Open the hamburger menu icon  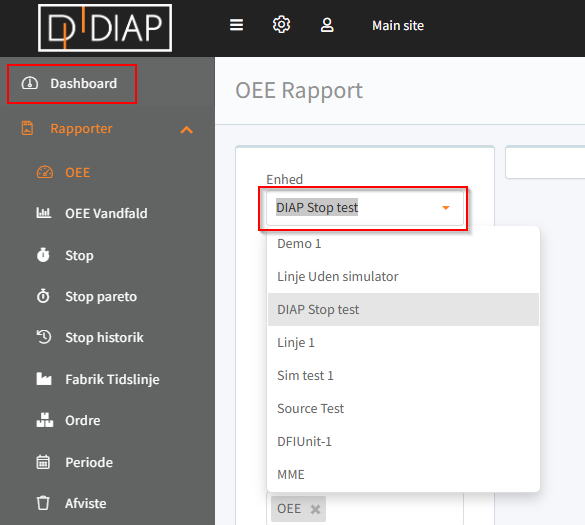236,25
